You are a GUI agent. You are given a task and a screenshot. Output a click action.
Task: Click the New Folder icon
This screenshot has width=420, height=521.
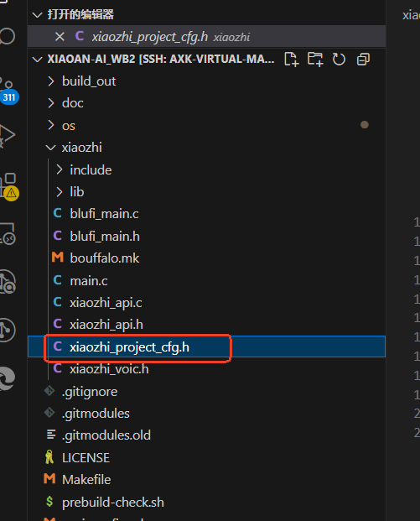315,60
